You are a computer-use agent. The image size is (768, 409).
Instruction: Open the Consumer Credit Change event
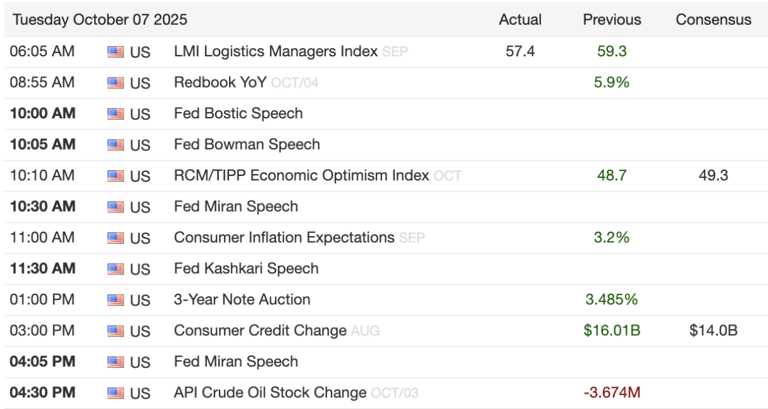click(260, 330)
